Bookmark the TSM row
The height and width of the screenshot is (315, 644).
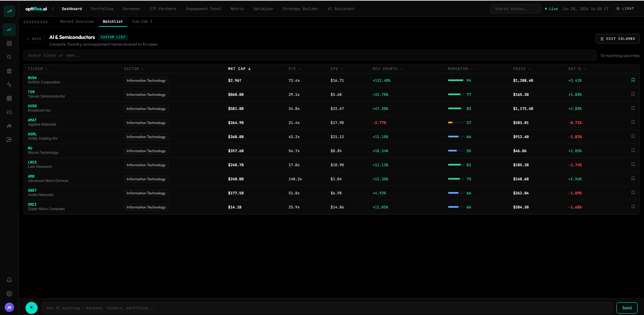[x=633, y=94]
